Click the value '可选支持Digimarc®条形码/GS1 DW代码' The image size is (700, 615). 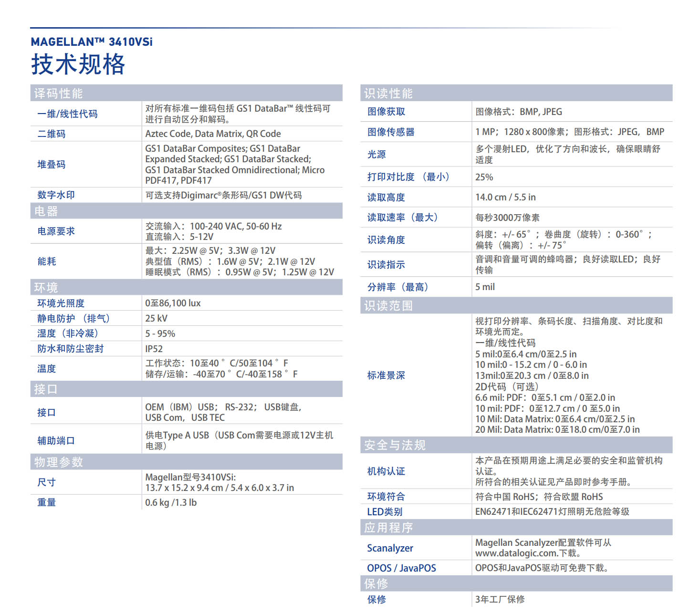(x=223, y=195)
